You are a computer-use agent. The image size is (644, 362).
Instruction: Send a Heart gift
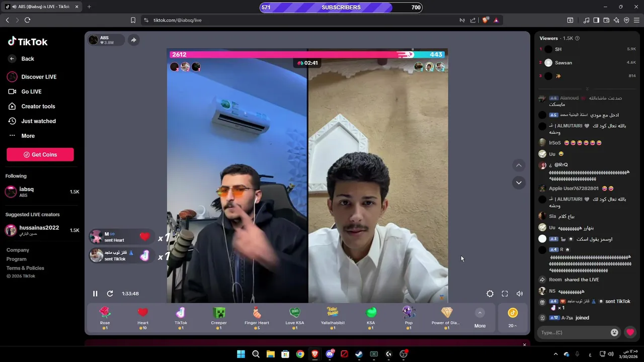pyautogui.click(x=143, y=318)
